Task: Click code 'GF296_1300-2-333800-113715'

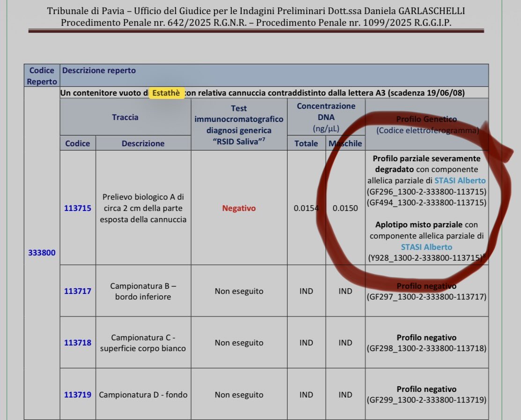Action: click(427, 192)
